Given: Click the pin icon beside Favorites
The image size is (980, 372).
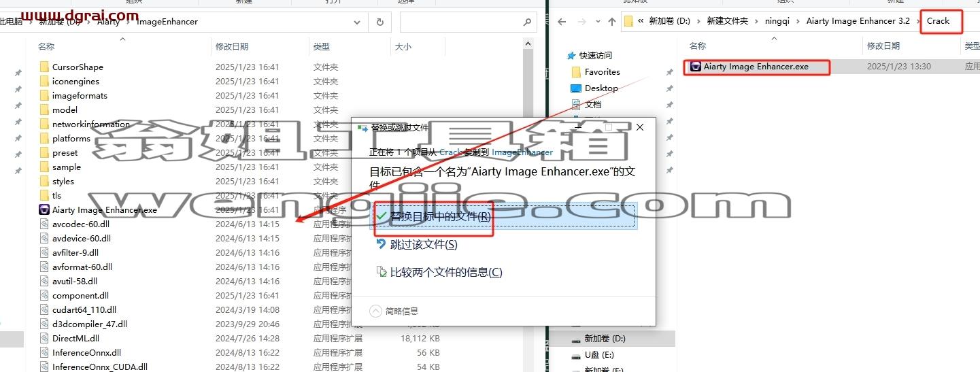Looking at the screenshot, I should click(x=669, y=72).
